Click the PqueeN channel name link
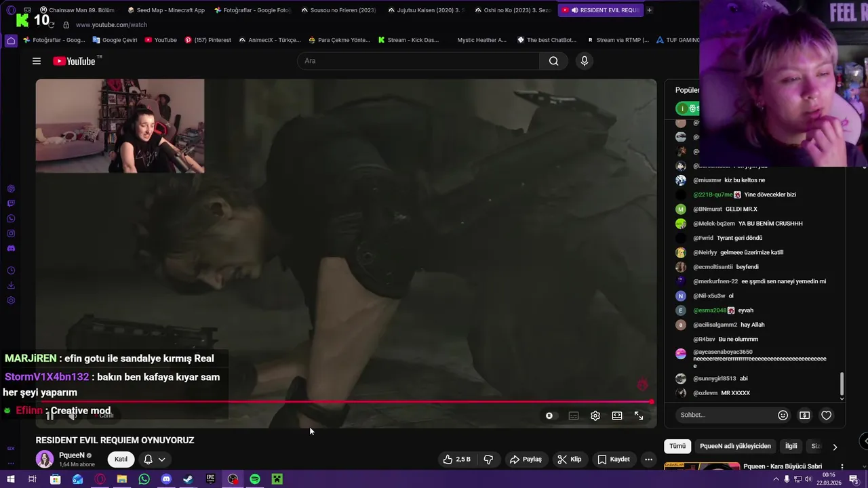This screenshot has width=868, height=488. 72,455
